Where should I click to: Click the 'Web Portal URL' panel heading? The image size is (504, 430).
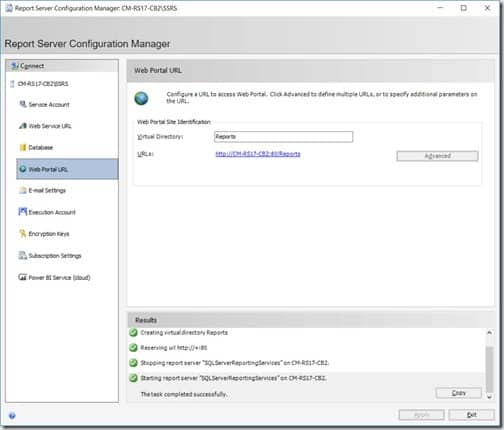(x=158, y=70)
